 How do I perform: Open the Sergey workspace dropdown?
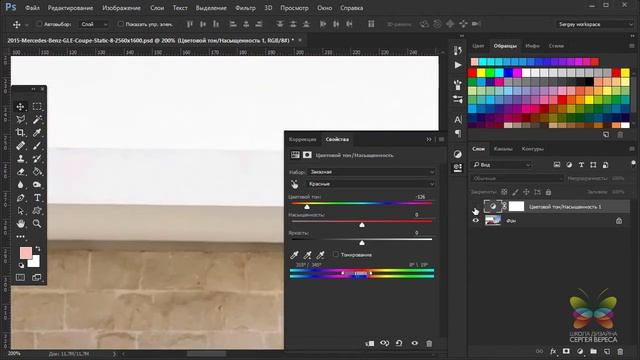(595, 24)
